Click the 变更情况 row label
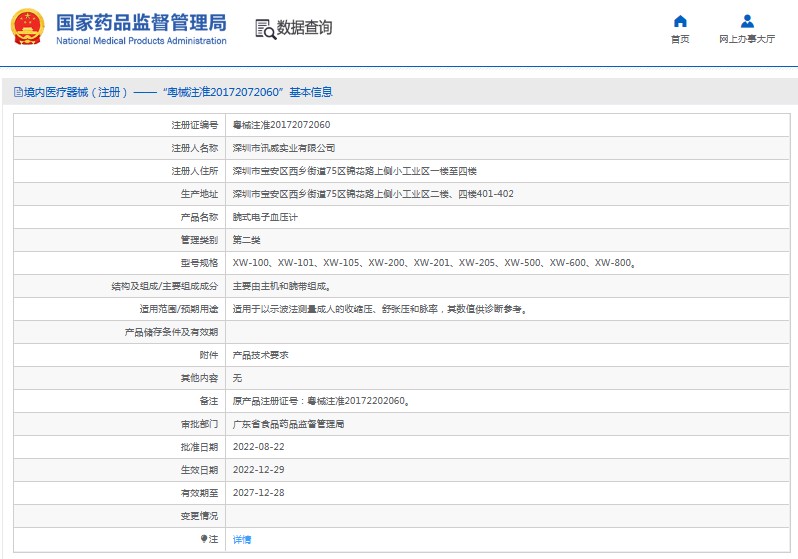The height and width of the screenshot is (559, 798). [x=199, y=516]
